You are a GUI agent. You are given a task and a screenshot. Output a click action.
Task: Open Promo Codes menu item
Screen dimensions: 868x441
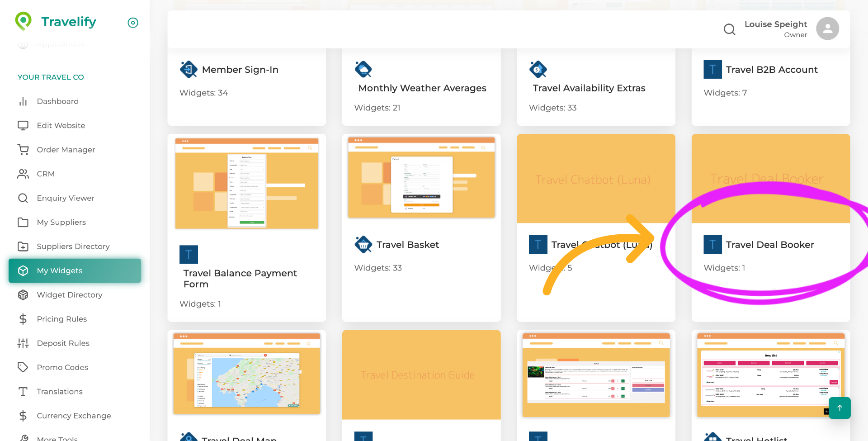[75, 367]
